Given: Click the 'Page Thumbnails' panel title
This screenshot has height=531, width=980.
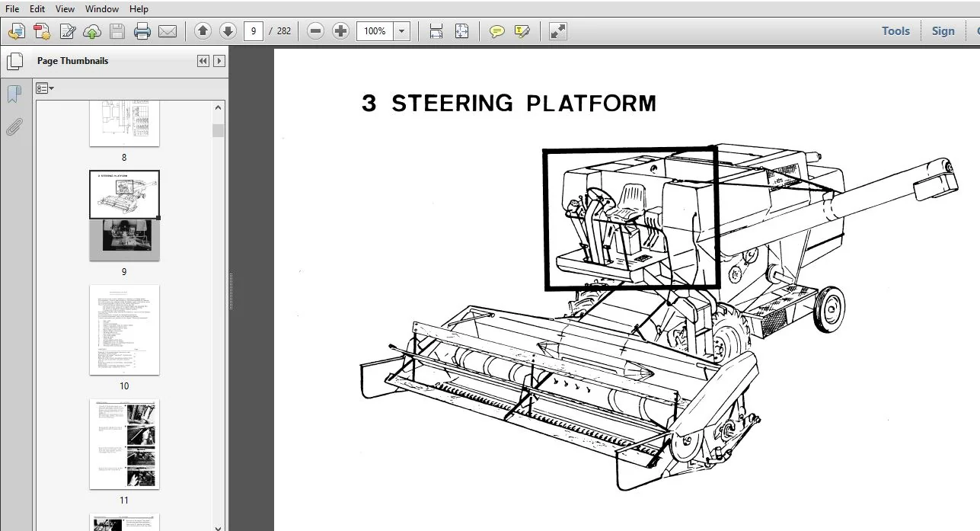Looking at the screenshot, I should point(72,61).
